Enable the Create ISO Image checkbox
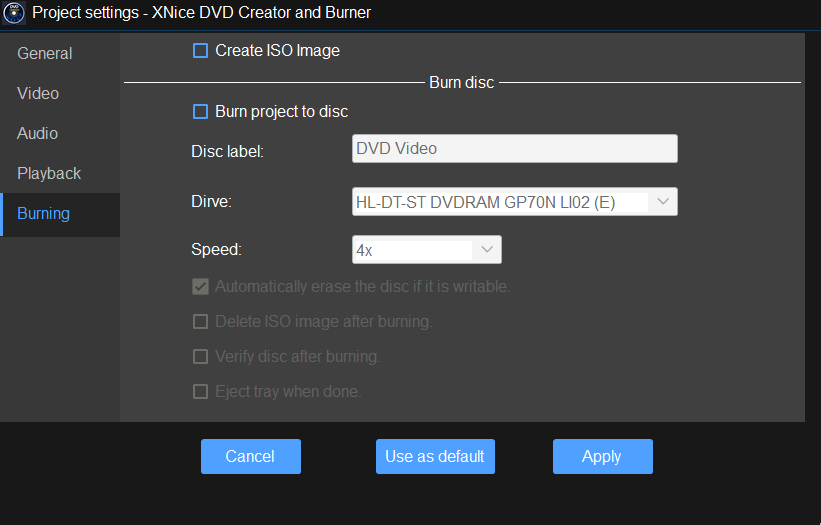821x525 pixels. point(200,51)
